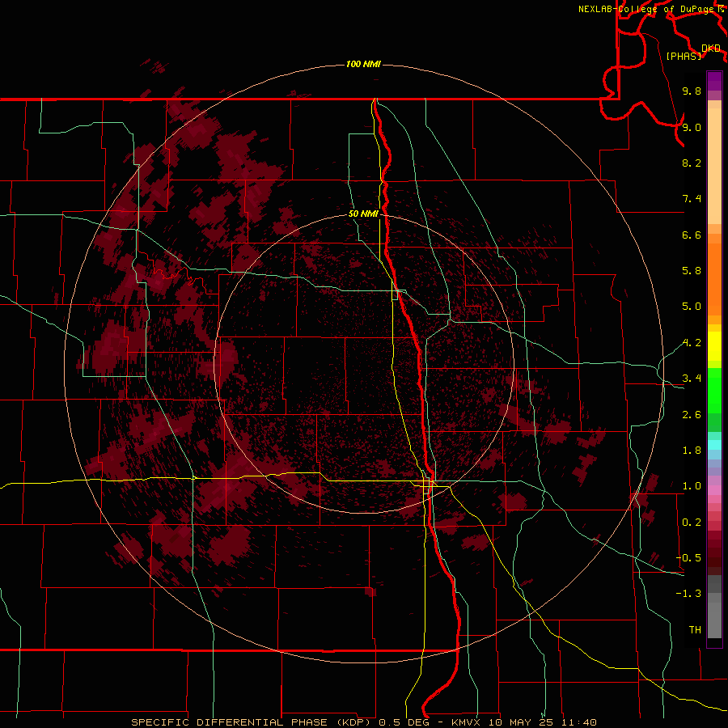The width and height of the screenshot is (728, 728).
Task: Click the 2.6 value on the color scale
Action: (x=692, y=415)
